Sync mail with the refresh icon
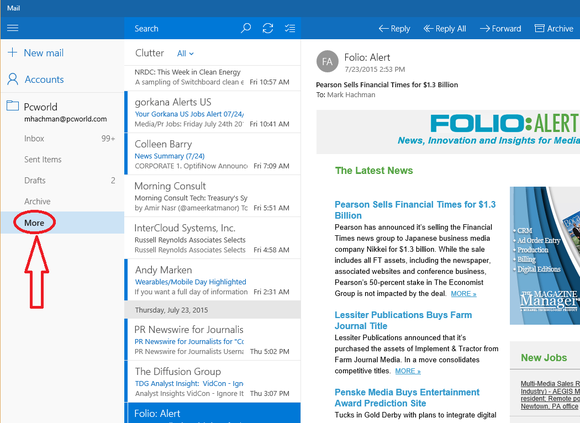 268,28
